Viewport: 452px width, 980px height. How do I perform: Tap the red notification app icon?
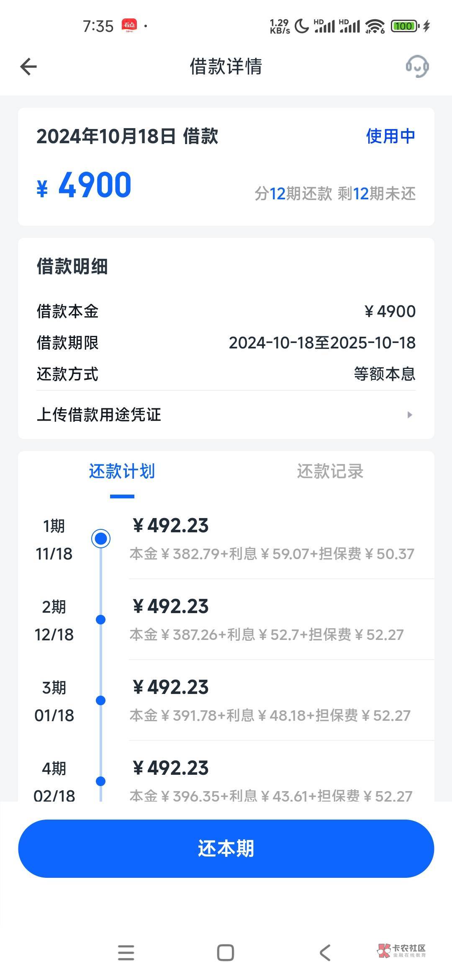(129, 26)
